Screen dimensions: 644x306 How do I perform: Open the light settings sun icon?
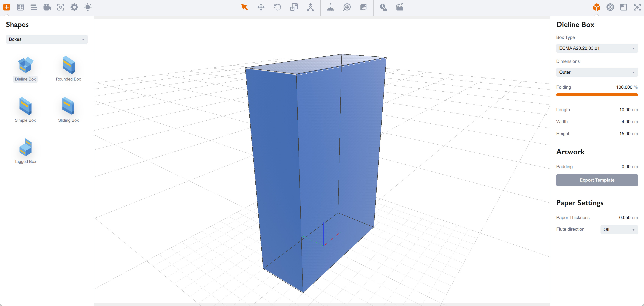[88, 7]
